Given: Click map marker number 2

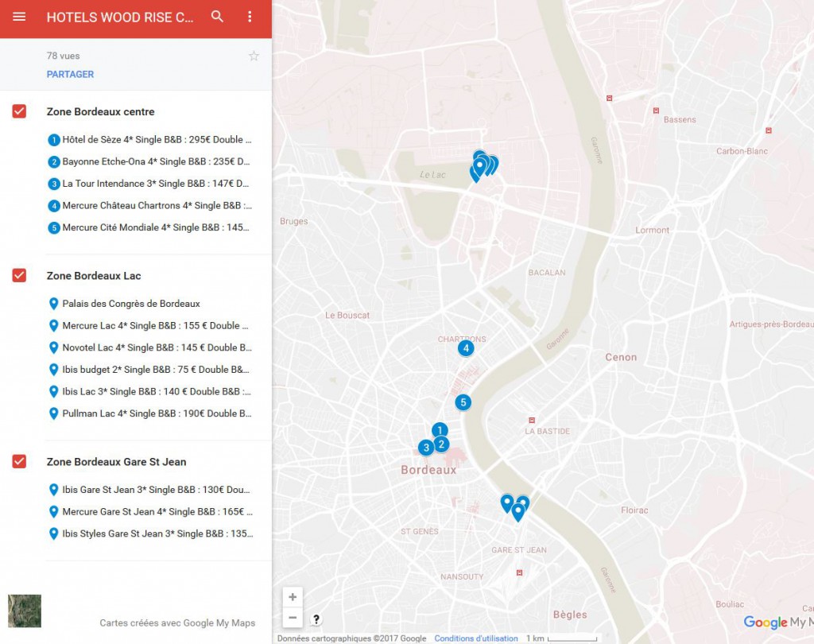Looking at the screenshot, I should point(442,444).
